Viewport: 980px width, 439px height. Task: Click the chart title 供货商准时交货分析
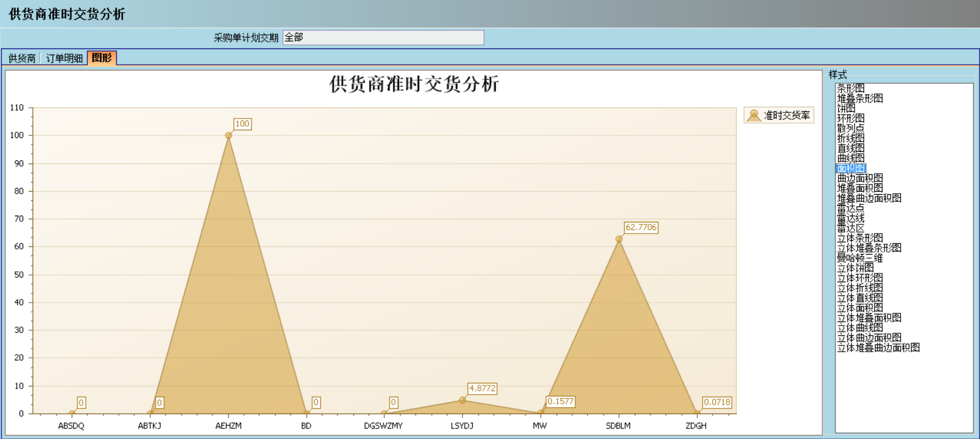414,84
